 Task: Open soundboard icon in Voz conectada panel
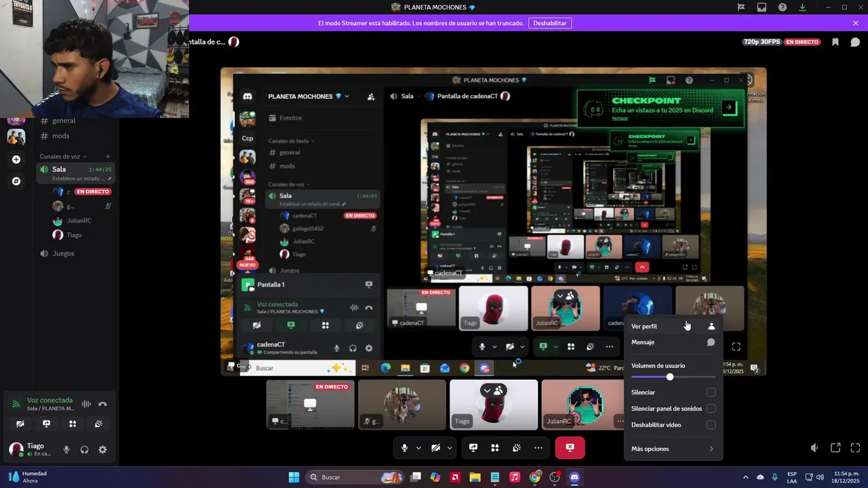[x=98, y=424]
